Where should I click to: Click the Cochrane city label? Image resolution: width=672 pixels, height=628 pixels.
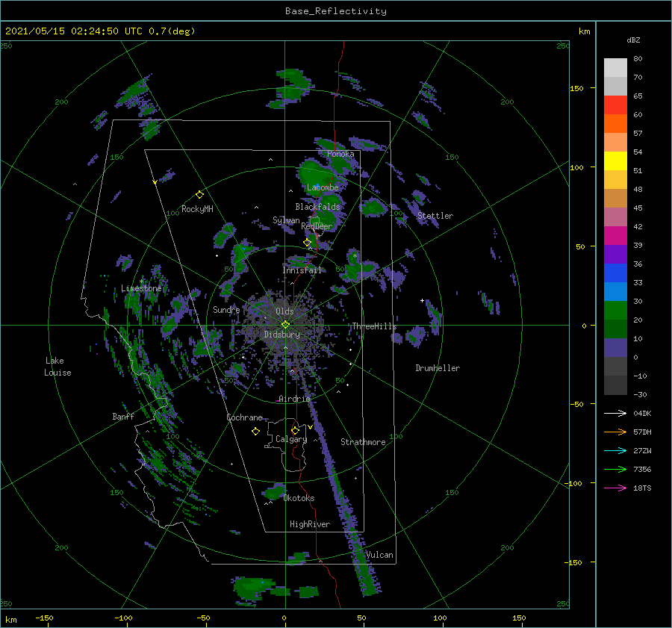coord(244,417)
